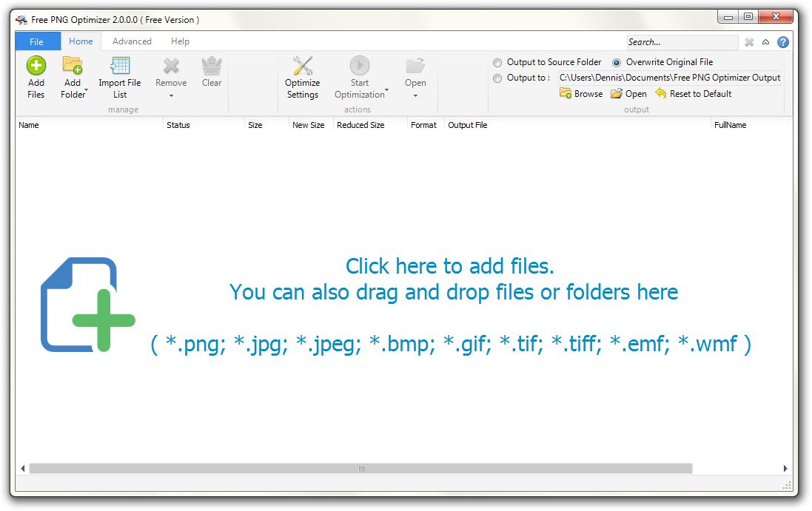Image resolution: width=812 pixels, height=511 pixels.
Task: Maximize the Free PNG Optimizer window
Action: [748, 17]
